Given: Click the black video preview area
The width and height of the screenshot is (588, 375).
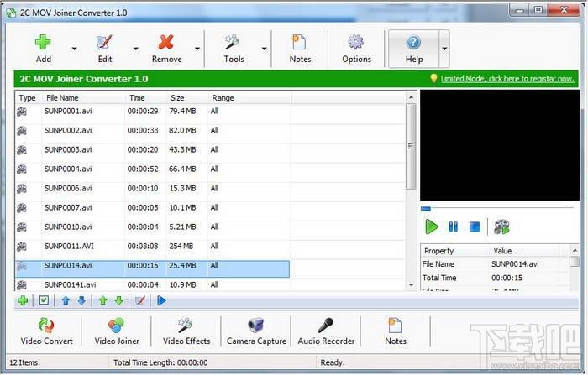Looking at the screenshot, I should (500, 145).
